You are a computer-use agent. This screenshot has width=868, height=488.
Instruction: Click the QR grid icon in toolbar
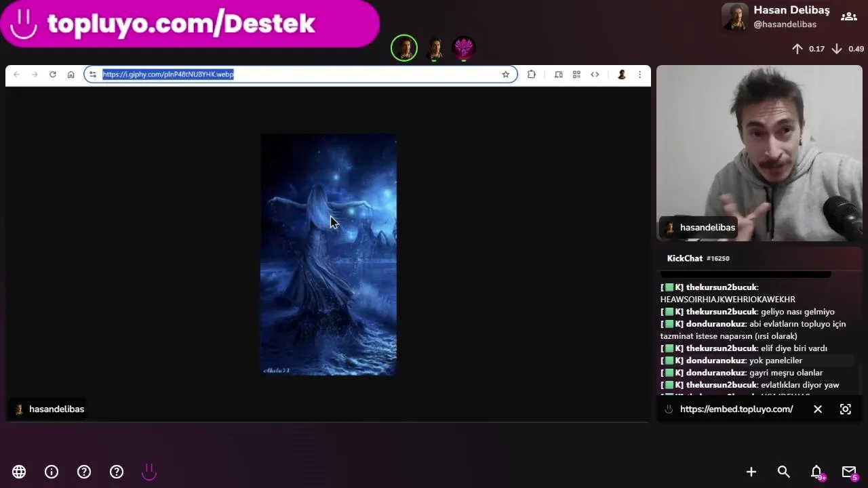coord(576,75)
